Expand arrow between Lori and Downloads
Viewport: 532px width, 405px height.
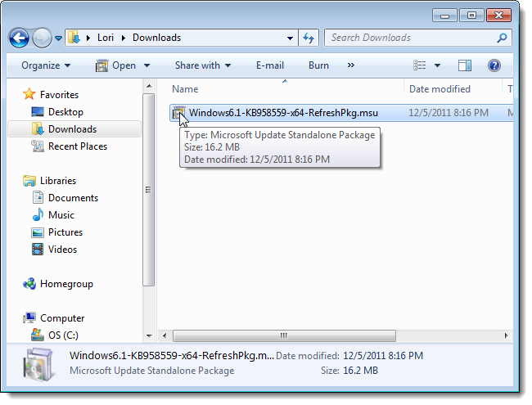point(123,38)
